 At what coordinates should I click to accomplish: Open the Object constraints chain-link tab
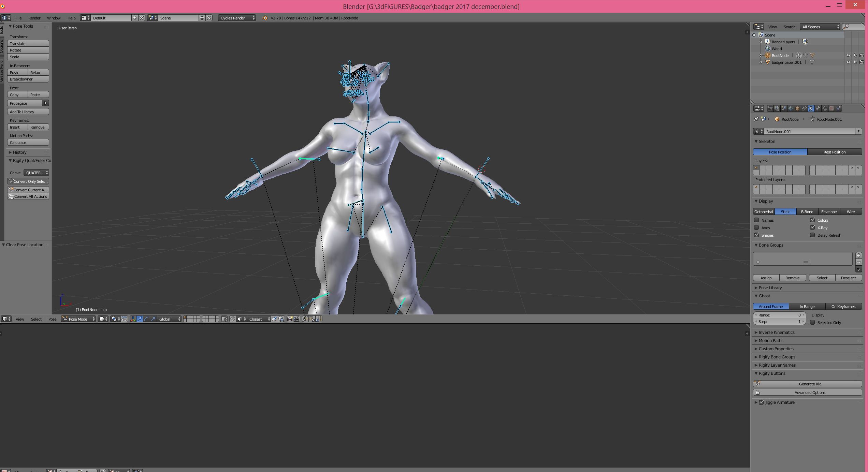804,108
